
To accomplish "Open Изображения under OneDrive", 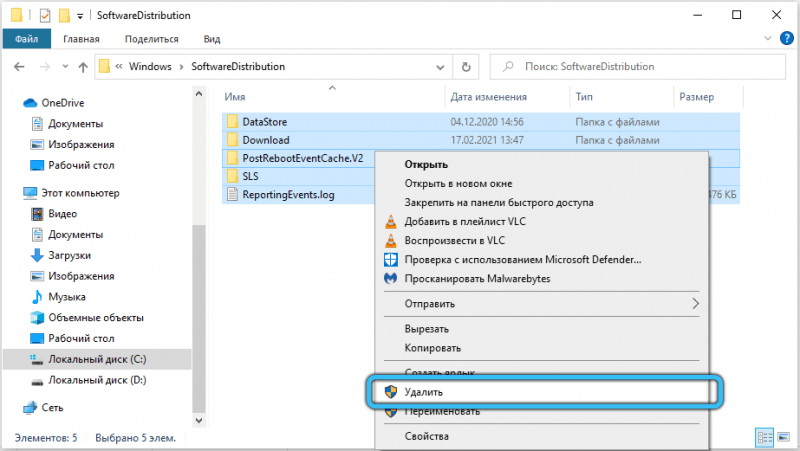I will click(x=72, y=144).
